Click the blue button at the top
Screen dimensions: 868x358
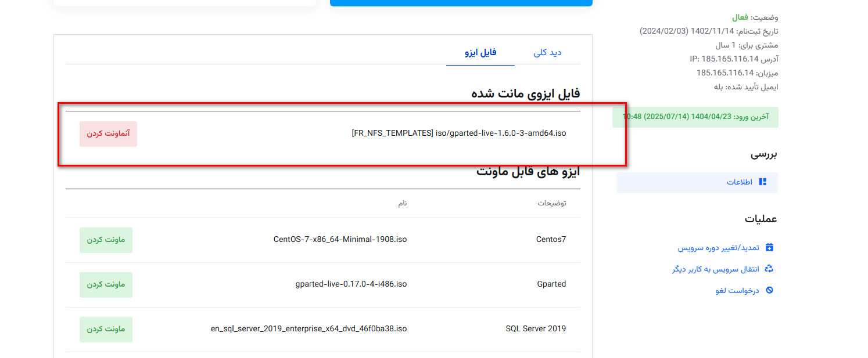pyautogui.click(x=461, y=3)
